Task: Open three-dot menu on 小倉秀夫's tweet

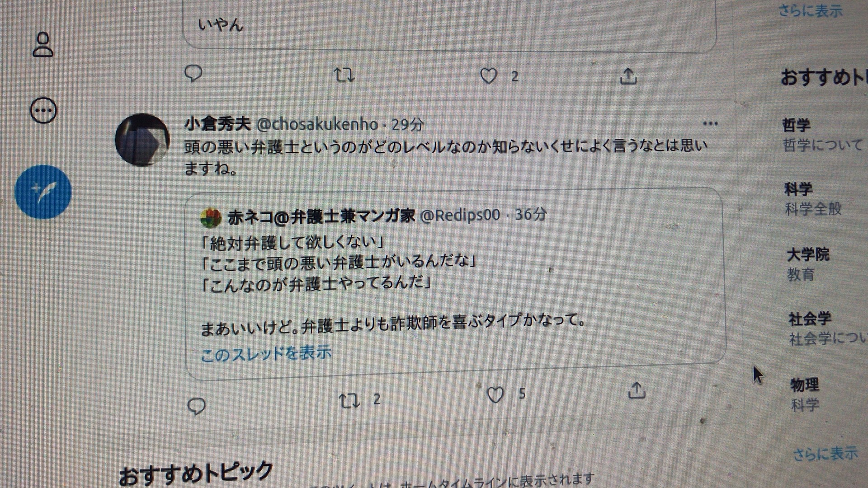Action: coord(710,123)
